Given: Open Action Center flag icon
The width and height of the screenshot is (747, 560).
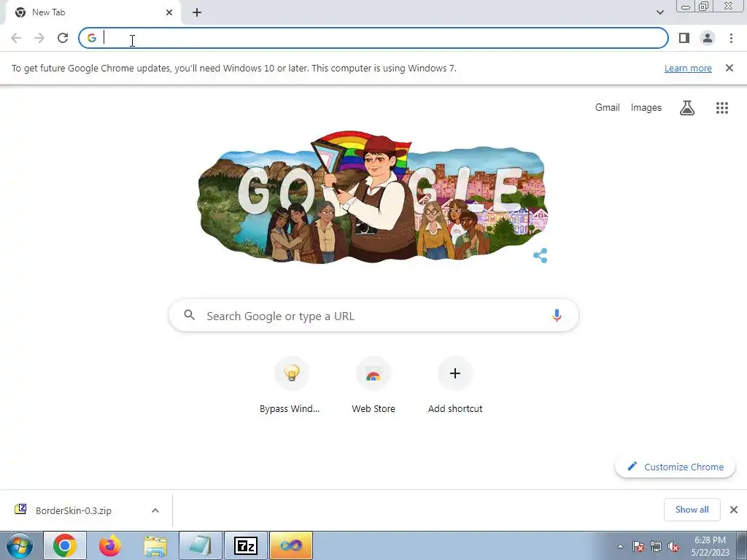Looking at the screenshot, I should 638,546.
